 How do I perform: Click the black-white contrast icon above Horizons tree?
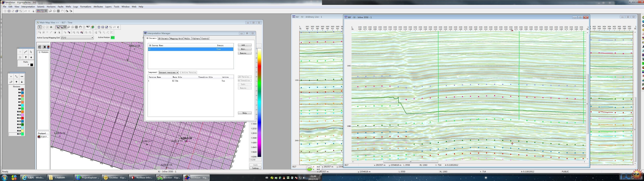[x=44, y=47]
